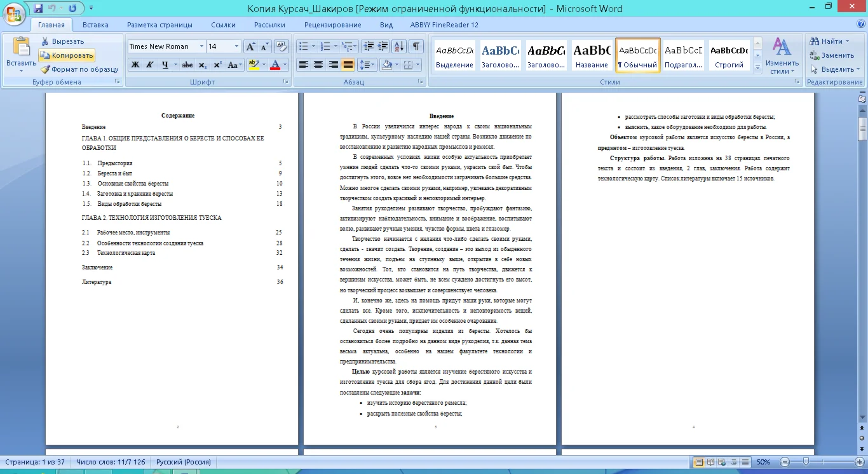Click the Format Painter brush icon
The image size is (868, 474).
[46, 69]
